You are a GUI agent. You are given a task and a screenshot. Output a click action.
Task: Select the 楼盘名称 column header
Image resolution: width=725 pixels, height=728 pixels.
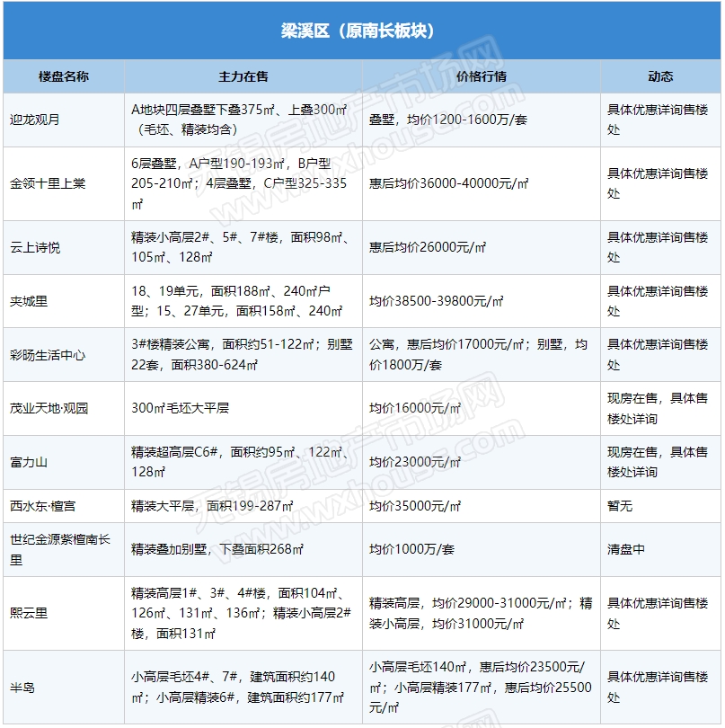(x=64, y=76)
